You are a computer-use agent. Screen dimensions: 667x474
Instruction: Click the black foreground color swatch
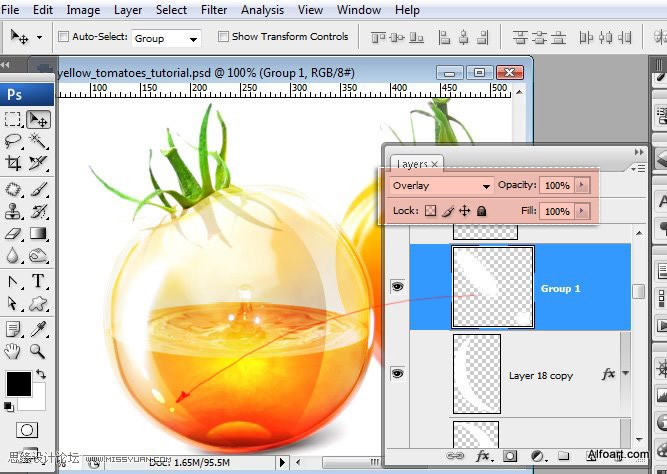pos(19,384)
